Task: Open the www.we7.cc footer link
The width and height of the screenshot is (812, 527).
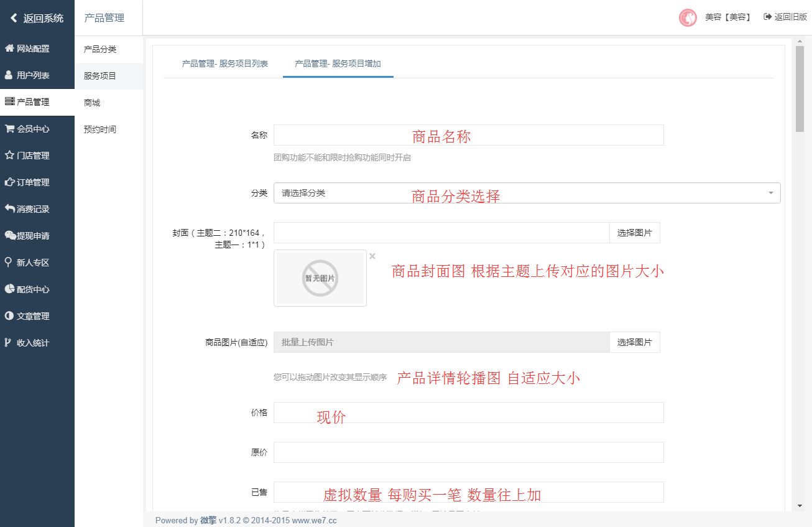Action: click(314, 520)
